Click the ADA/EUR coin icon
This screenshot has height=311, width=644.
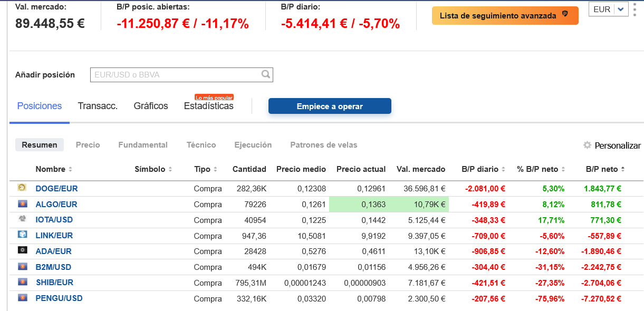22,250
